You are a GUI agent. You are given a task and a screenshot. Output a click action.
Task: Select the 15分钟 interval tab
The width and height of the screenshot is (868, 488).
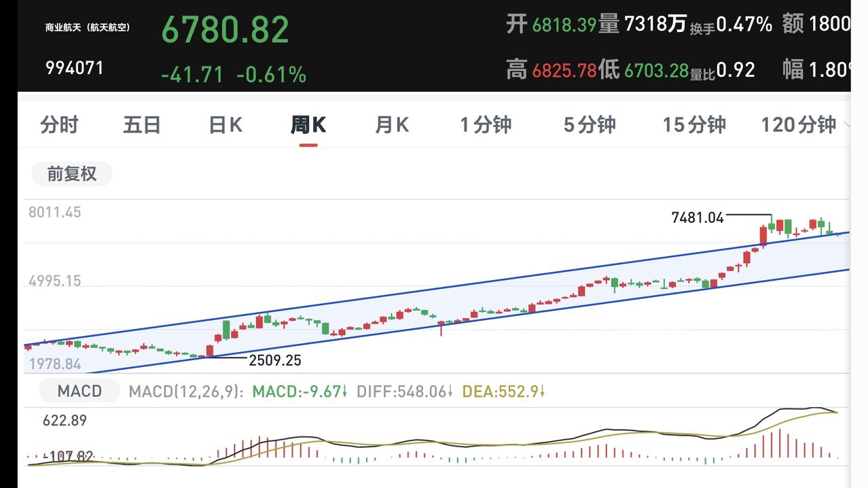(694, 125)
